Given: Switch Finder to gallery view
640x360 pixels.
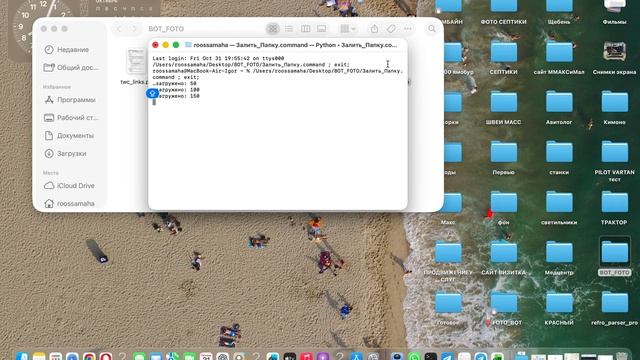Looking at the screenshot, I should (322, 29).
